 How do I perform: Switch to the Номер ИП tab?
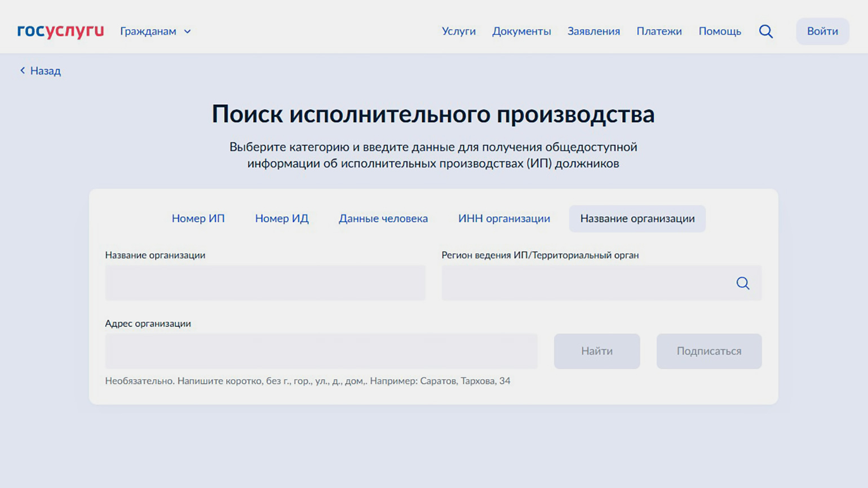pyautogui.click(x=198, y=219)
